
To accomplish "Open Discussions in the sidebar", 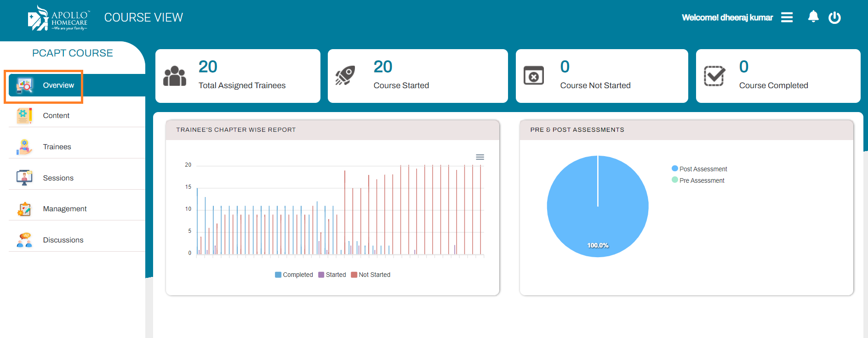I will point(77,240).
